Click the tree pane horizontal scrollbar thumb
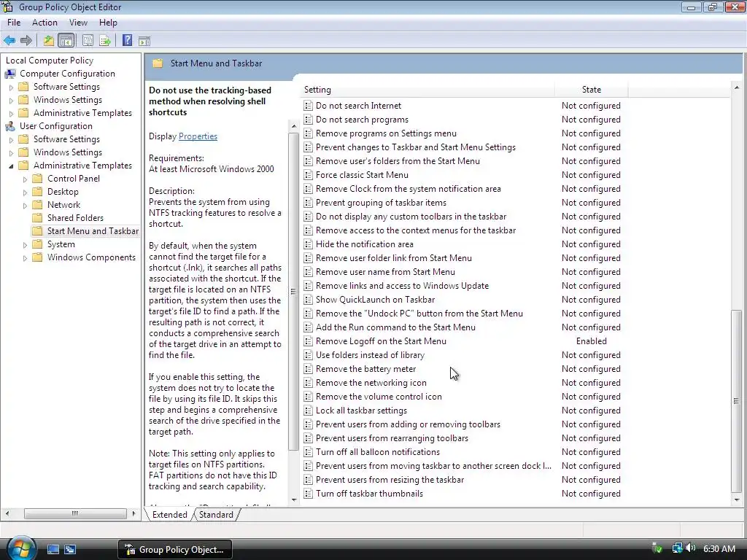Viewport: 747px width, 560px height. click(x=75, y=514)
